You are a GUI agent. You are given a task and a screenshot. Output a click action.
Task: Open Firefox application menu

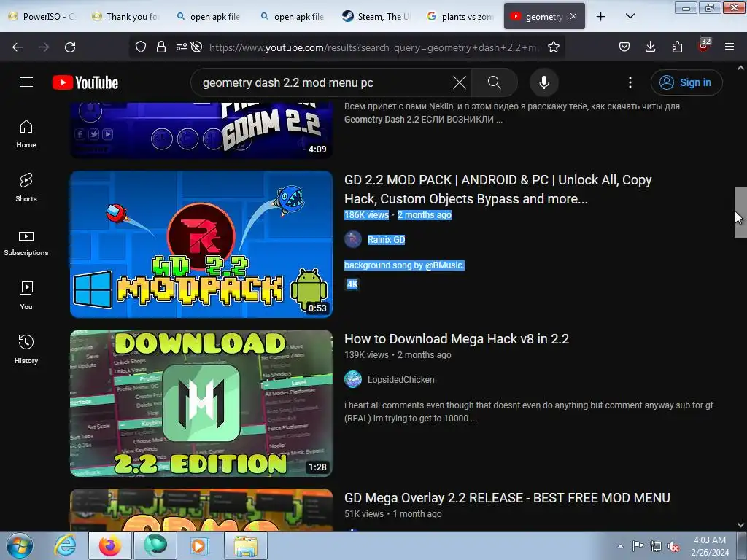(729, 47)
